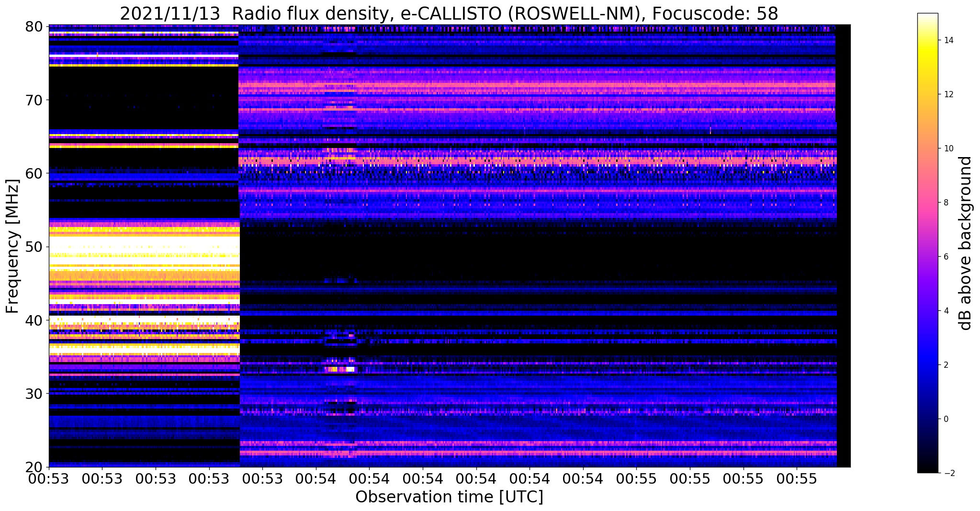Click the 40 tick on the frequency axis
This screenshot has height=511, width=980.
(34, 320)
